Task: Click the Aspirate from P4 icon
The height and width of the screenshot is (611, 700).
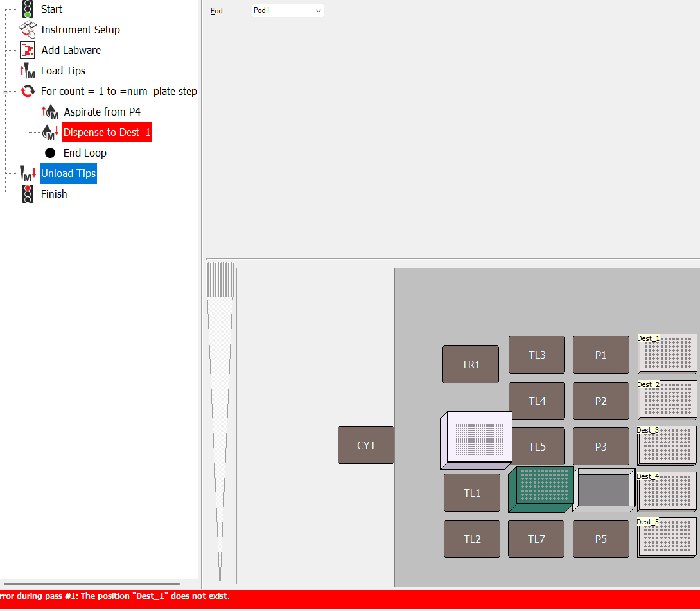Action: 50,112
